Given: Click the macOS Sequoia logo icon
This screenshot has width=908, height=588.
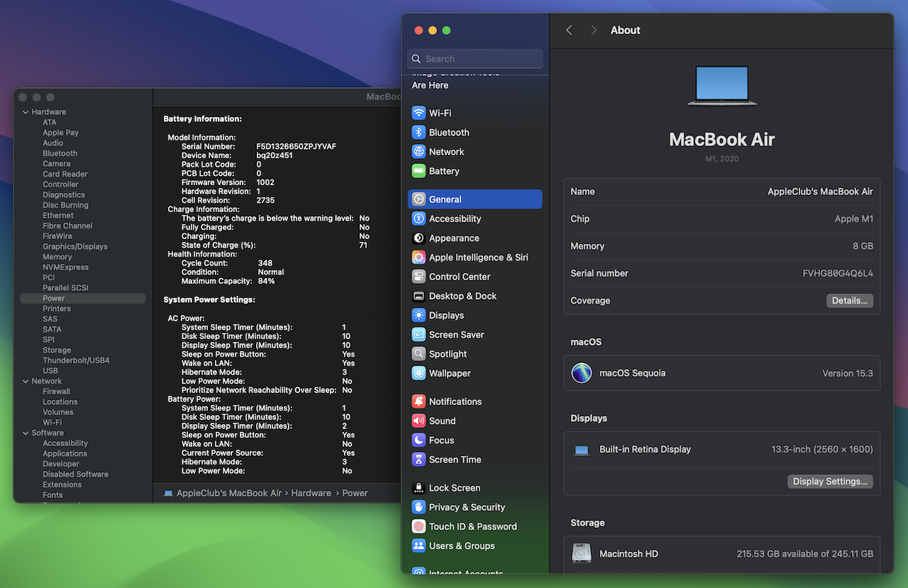Looking at the screenshot, I should click(582, 373).
